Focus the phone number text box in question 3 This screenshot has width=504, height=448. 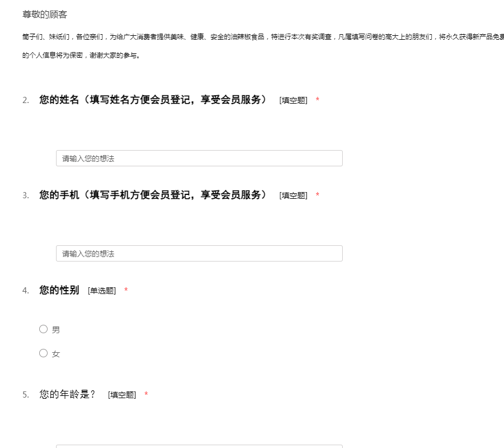[x=199, y=254]
